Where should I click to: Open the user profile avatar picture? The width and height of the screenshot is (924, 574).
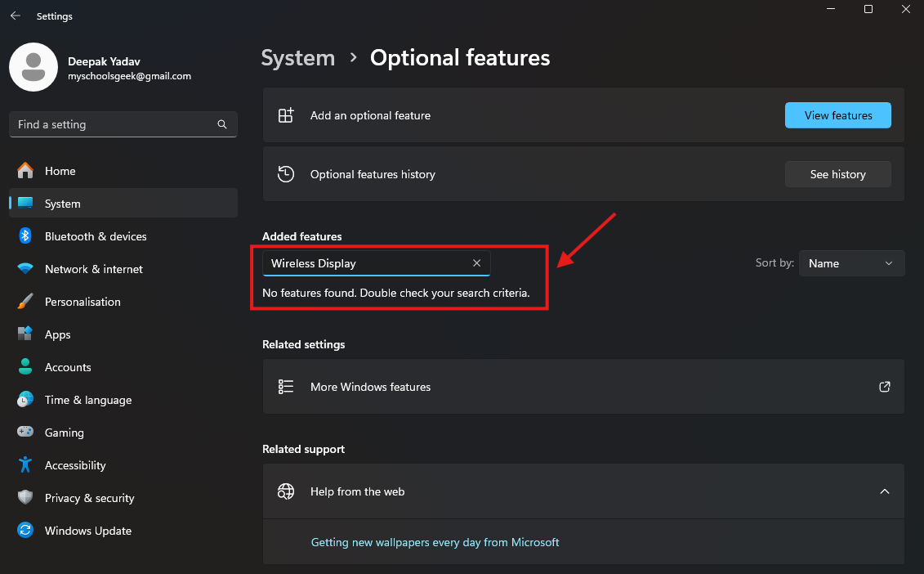(33, 67)
